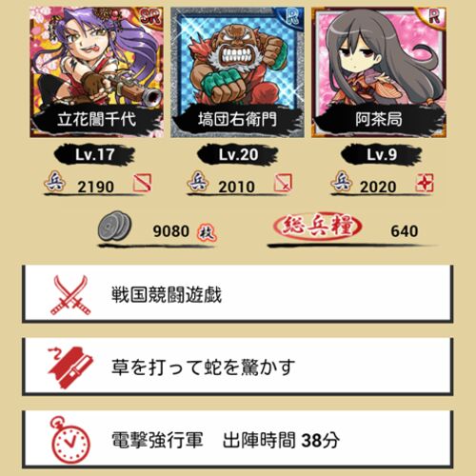Open the 戦国競闘遊戯 entry
Image resolution: width=476 pixels, height=476 pixels.
point(237,294)
